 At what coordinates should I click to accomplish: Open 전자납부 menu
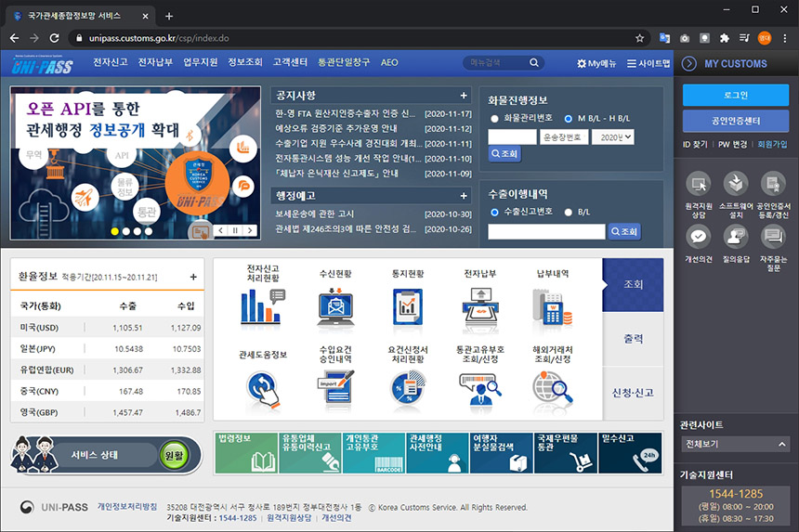[155, 62]
